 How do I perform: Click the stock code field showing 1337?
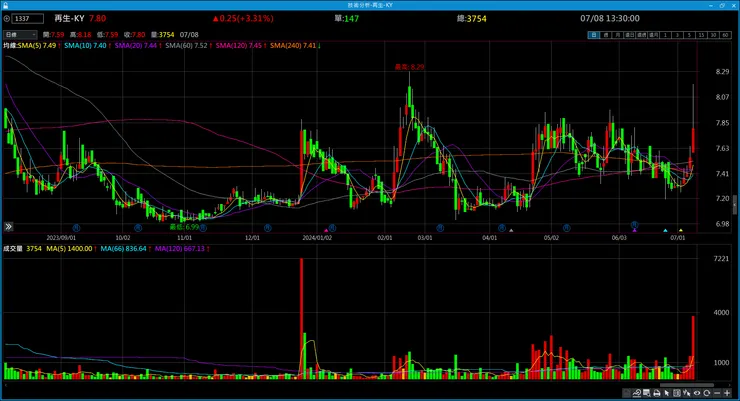click(x=28, y=18)
